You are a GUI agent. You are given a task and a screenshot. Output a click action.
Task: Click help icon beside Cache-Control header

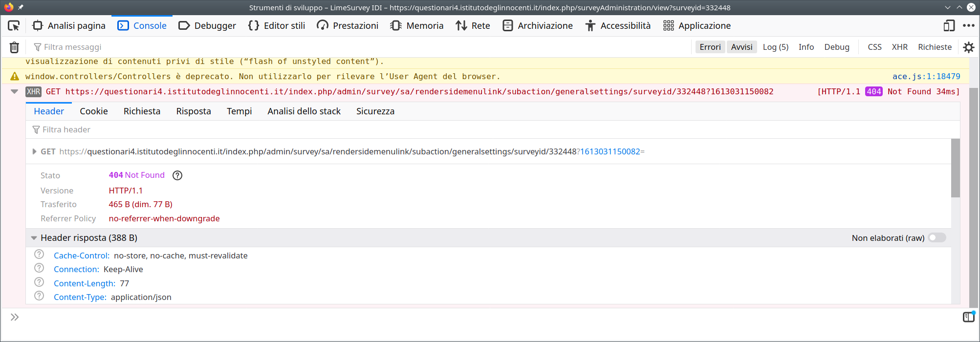39,255
